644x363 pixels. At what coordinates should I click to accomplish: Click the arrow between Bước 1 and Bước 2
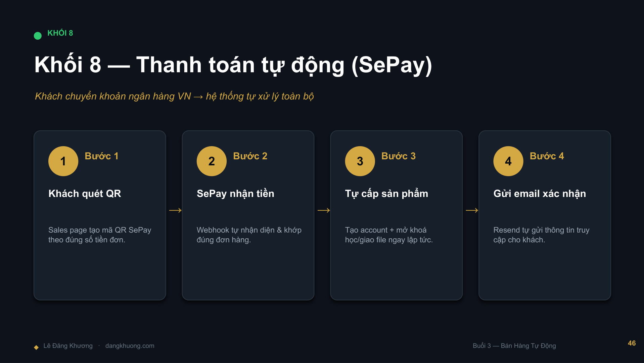point(175,210)
